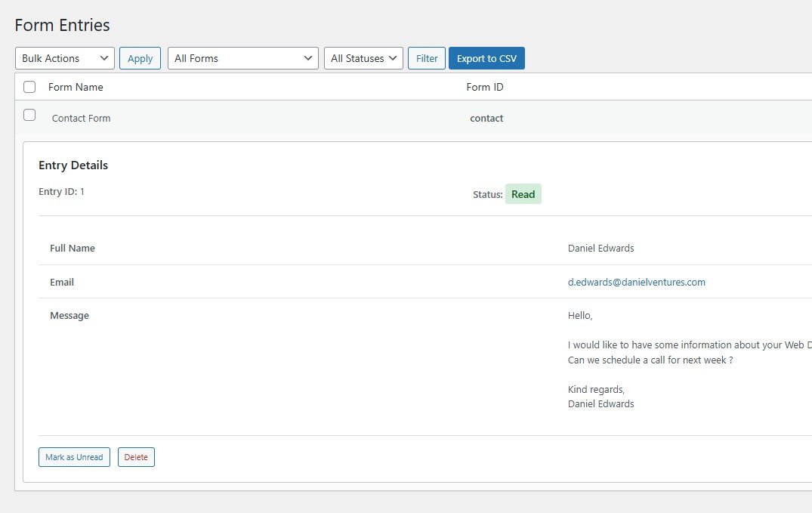Click the Apply button
Screen dimensions: 812x513
[x=140, y=58]
